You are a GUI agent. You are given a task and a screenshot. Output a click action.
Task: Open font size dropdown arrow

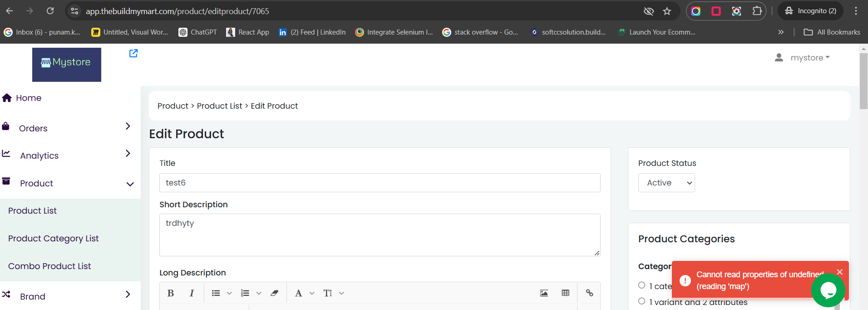click(341, 293)
